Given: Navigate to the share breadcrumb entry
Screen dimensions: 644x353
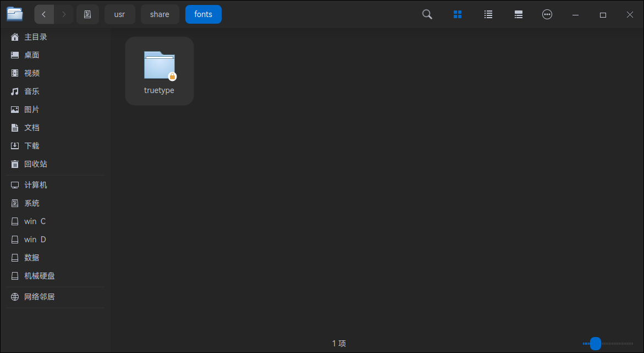Looking at the screenshot, I should tap(159, 14).
